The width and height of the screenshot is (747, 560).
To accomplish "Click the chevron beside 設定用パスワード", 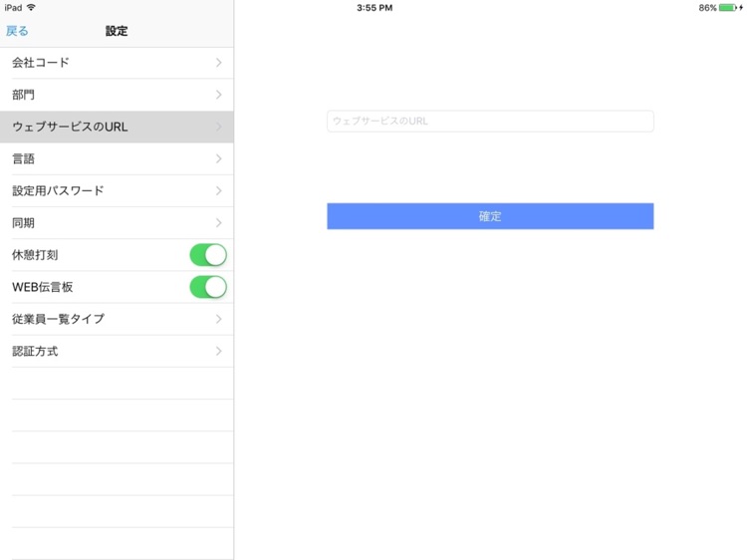I will coord(219,190).
